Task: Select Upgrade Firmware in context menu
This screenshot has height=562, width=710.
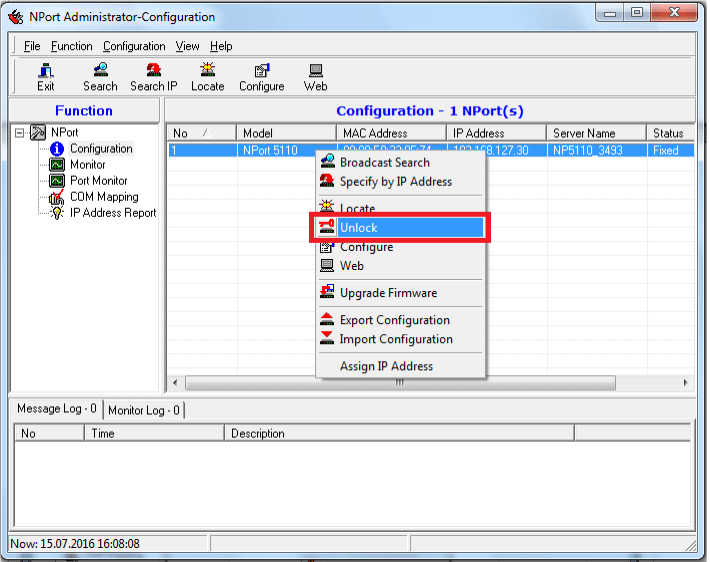Action: click(x=388, y=293)
